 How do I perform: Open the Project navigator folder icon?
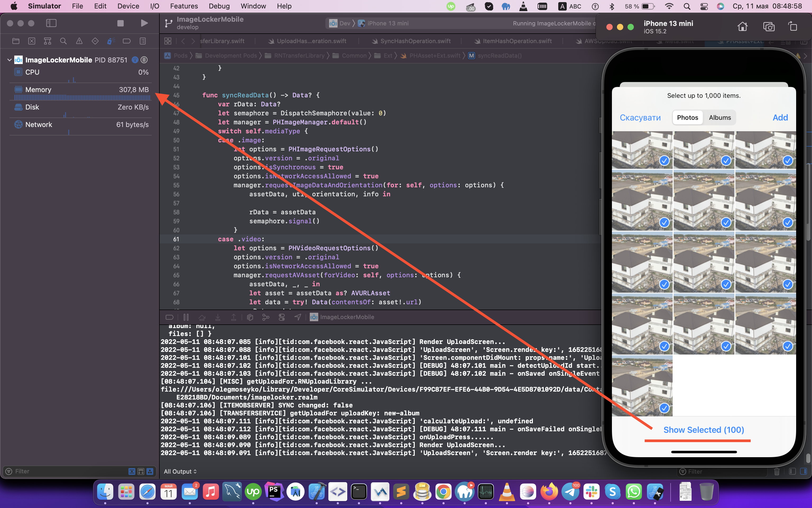pos(16,41)
